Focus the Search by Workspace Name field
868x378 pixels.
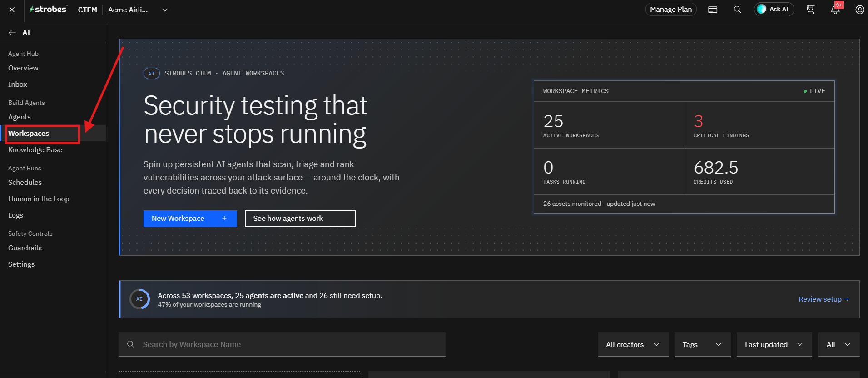[282, 344]
